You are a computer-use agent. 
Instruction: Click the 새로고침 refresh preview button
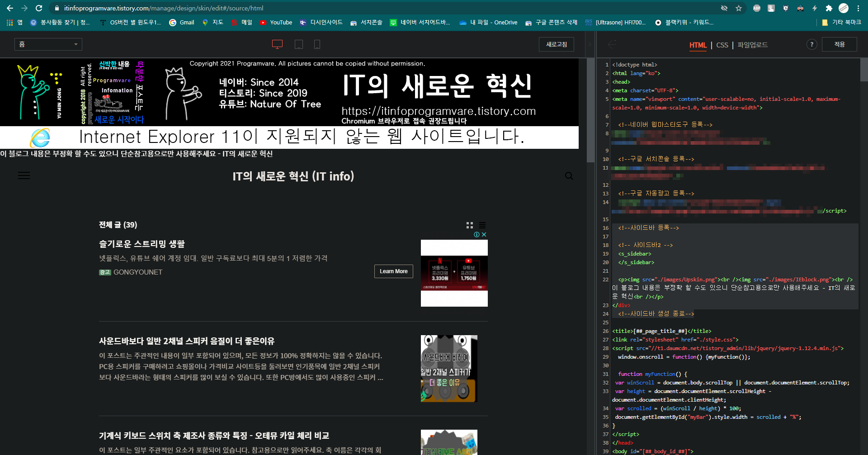click(x=557, y=44)
